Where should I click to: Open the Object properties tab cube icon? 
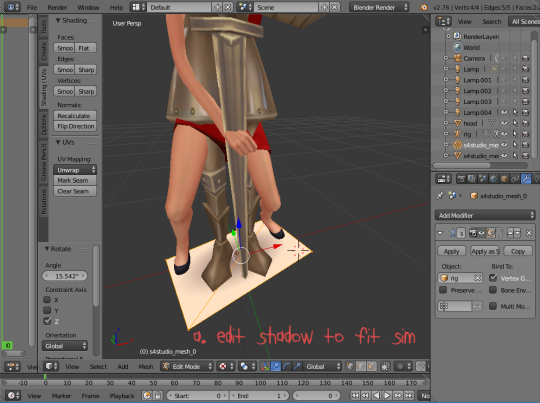pyautogui.click(x=504, y=179)
